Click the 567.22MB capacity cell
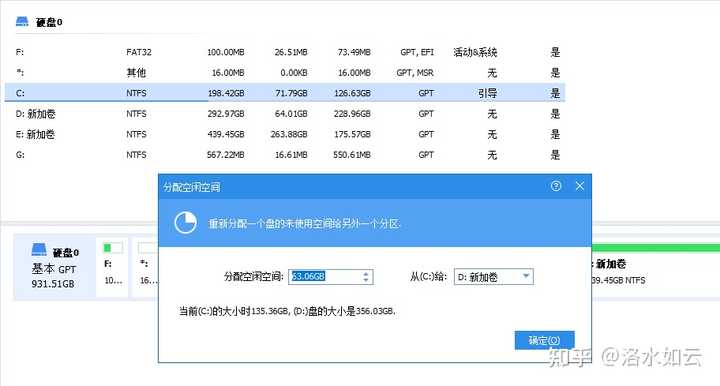Screen dimensions: 720x386 [x=225, y=155]
